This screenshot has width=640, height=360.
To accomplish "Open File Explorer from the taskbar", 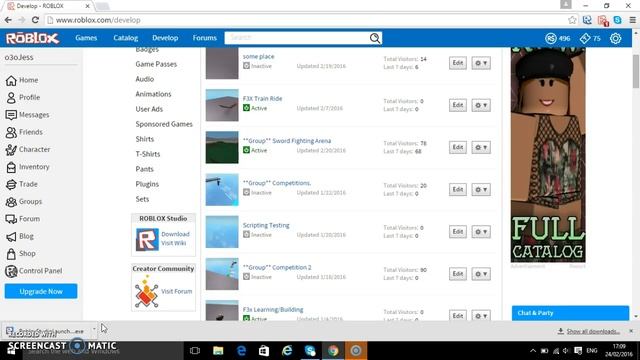I will coord(218,351).
